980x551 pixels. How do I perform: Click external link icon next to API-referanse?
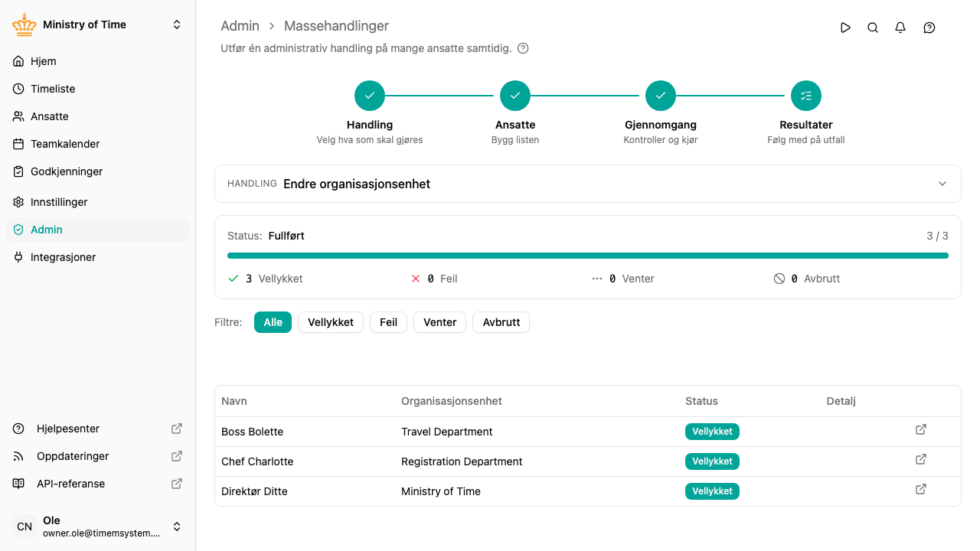(x=177, y=484)
